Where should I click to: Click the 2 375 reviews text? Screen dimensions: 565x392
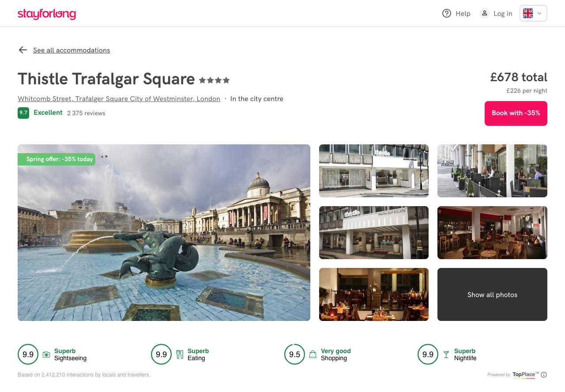[86, 113]
